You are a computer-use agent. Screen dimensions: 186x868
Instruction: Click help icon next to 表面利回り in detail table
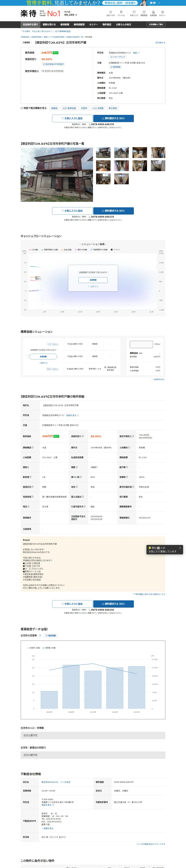click(83, 436)
